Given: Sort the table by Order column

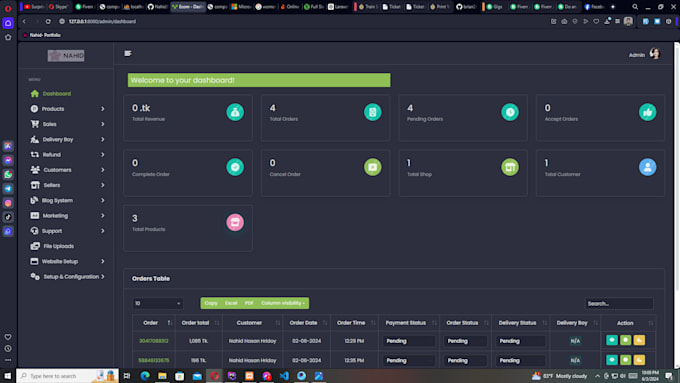Looking at the screenshot, I should pos(153,323).
